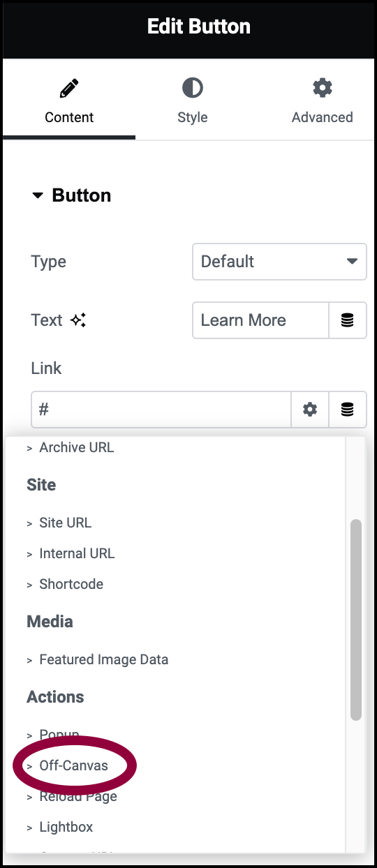Open the Type dropdown set to Default
Screen dimensions: 377x868
[x=279, y=262]
